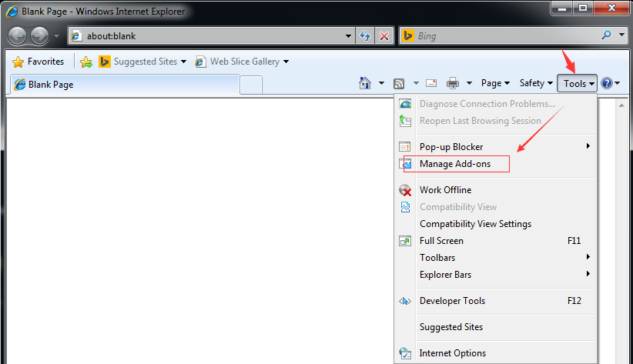
Task: Toggle Full Screen mode
Action: 496,241
